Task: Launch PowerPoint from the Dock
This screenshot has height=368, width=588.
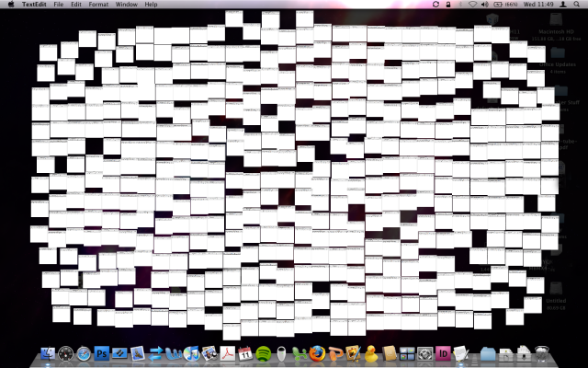Action: click(x=335, y=353)
